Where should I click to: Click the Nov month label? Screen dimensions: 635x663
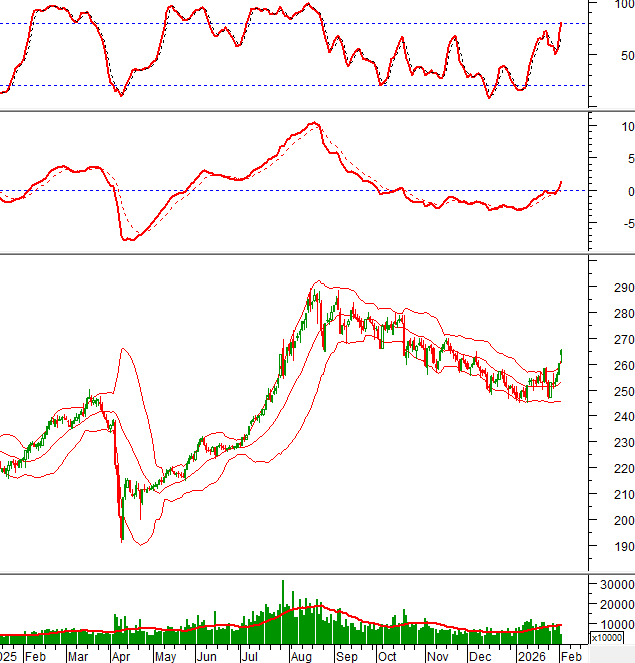(x=437, y=656)
